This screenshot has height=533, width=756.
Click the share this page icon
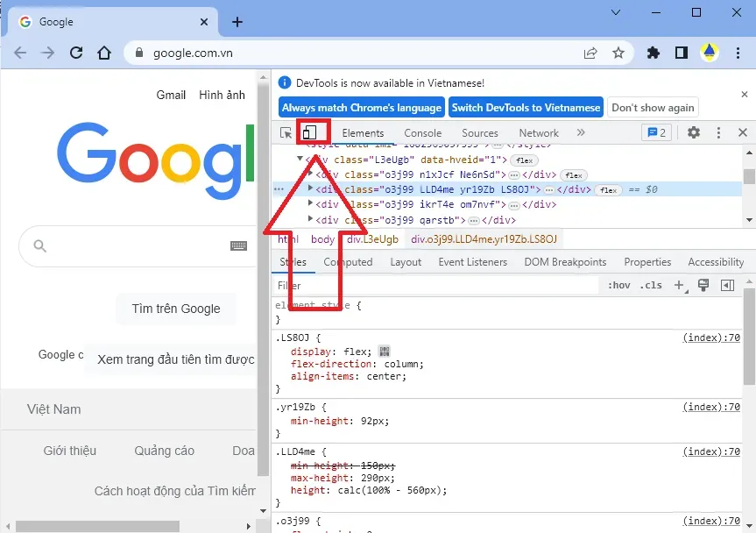(590, 53)
